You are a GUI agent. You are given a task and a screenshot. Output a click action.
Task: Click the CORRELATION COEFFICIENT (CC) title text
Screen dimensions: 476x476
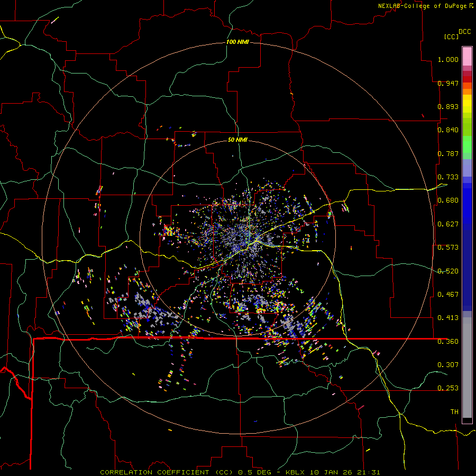(x=167, y=472)
